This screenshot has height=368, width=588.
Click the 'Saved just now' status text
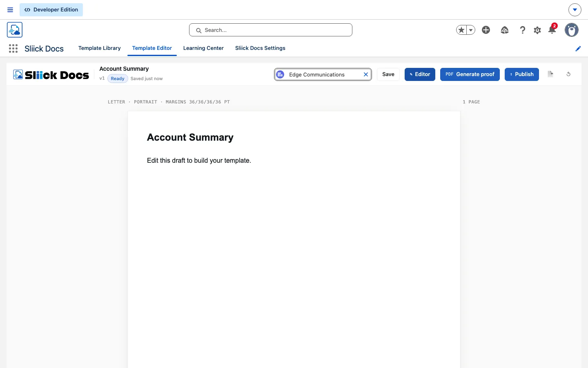point(147,79)
